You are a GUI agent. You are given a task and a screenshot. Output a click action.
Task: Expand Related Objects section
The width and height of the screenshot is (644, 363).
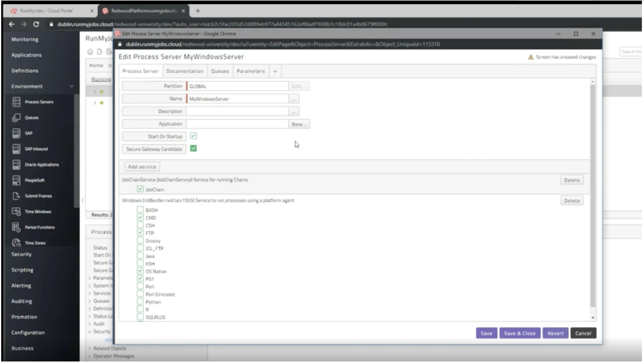tap(90, 349)
